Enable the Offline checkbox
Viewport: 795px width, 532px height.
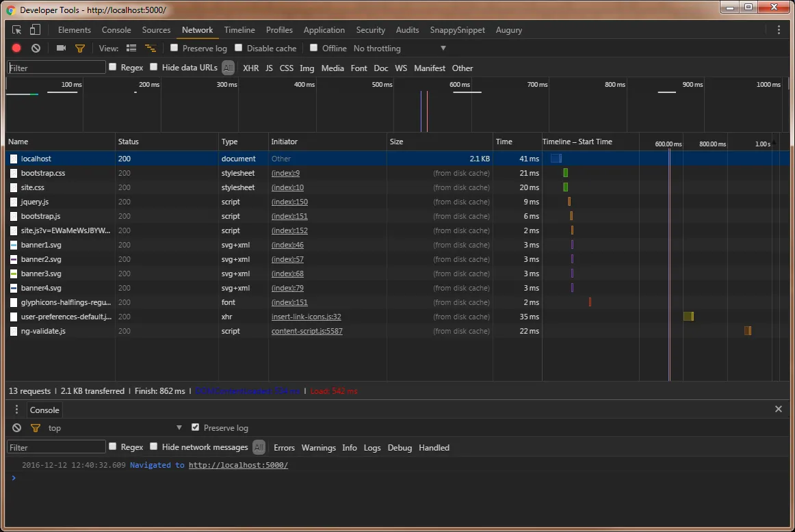(x=314, y=48)
